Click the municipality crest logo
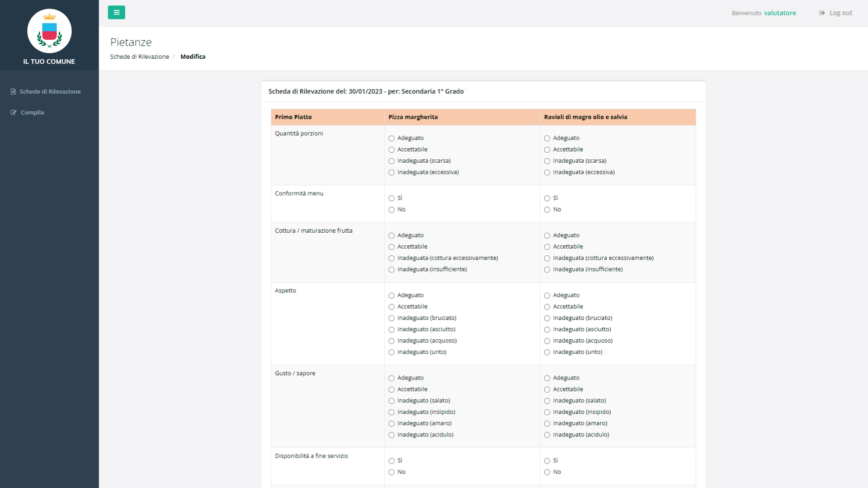This screenshot has height=488, width=868. coord(49,31)
